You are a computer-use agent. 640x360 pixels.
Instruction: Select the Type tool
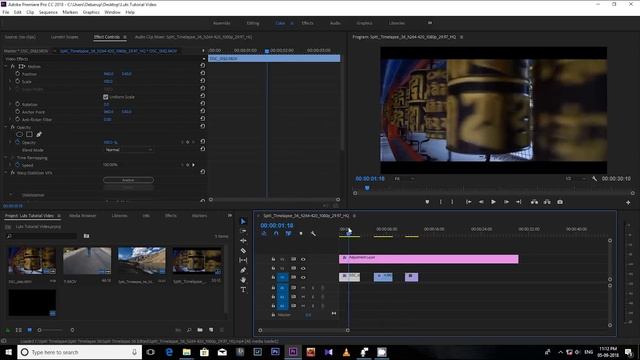243,289
